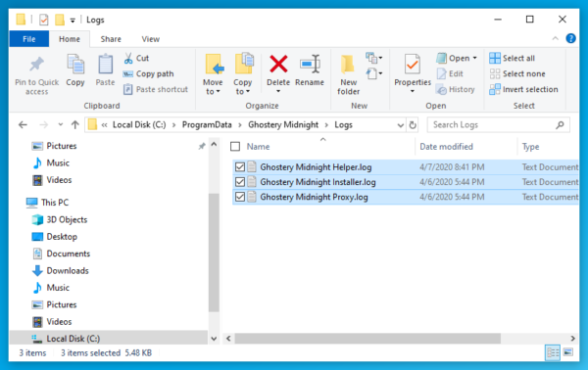The width and height of the screenshot is (588, 370).
Task: Collapse the ribbon with the chevron
Action: [x=556, y=38]
